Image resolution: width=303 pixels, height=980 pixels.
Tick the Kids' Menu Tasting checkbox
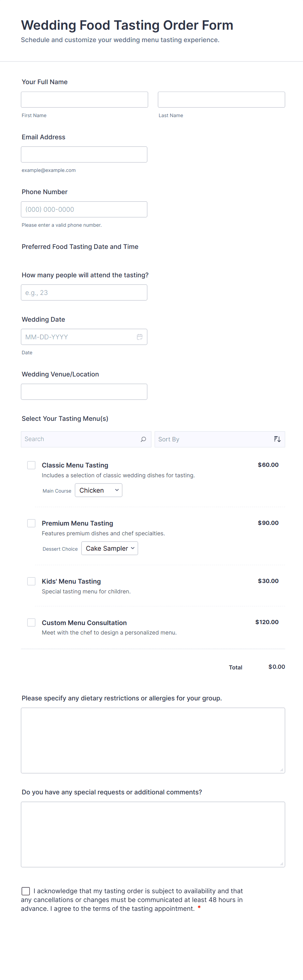pos(32,581)
